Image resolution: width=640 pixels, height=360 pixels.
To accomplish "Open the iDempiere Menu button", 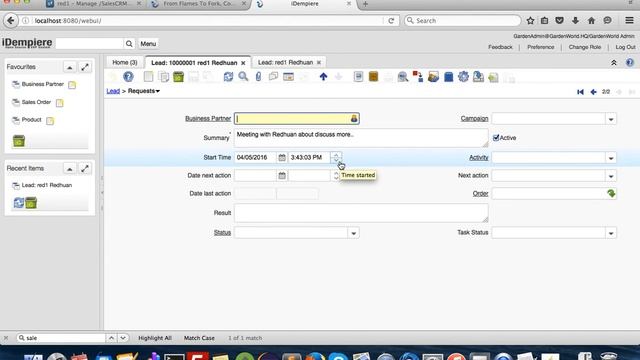I will [148, 44].
